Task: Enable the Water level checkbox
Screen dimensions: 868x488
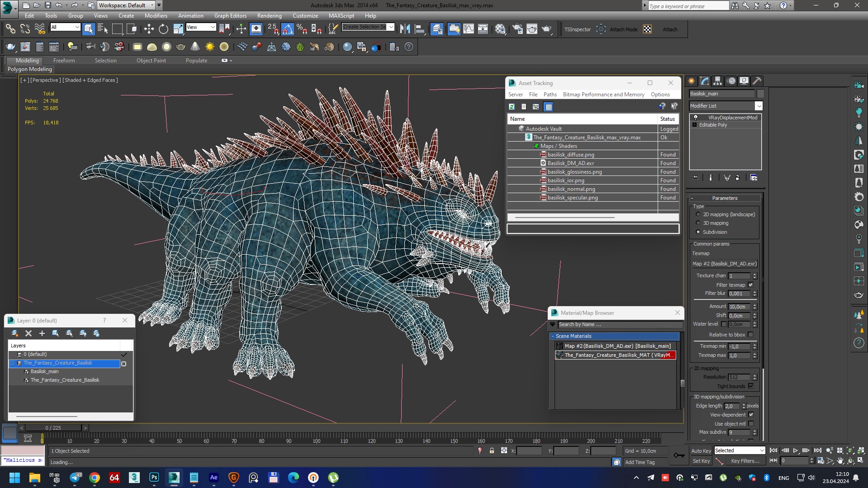Action: pyautogui.click(x=724, y=324)
